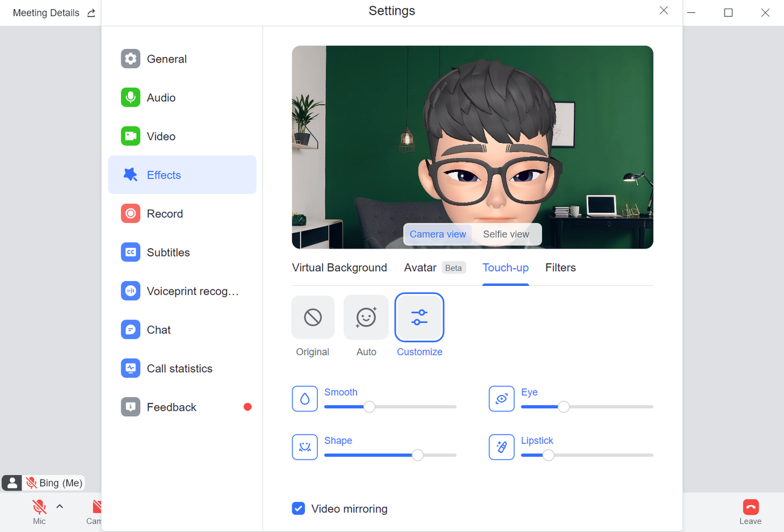This screenshot has height=532, width=784.
Task: Open the Meeting Details popup
Action: click(46, 12)
